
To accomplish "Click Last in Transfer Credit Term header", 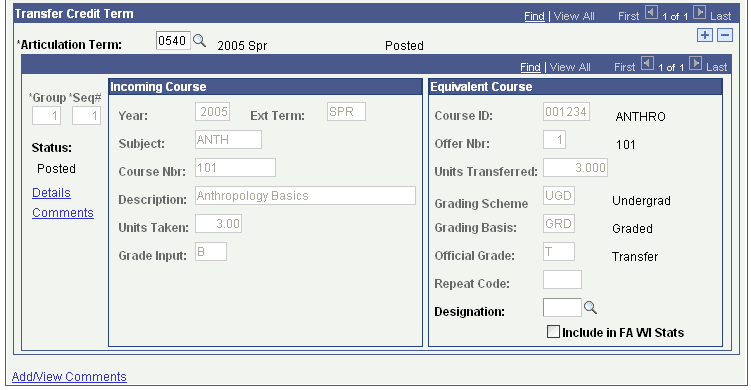I will pos(721,16).
